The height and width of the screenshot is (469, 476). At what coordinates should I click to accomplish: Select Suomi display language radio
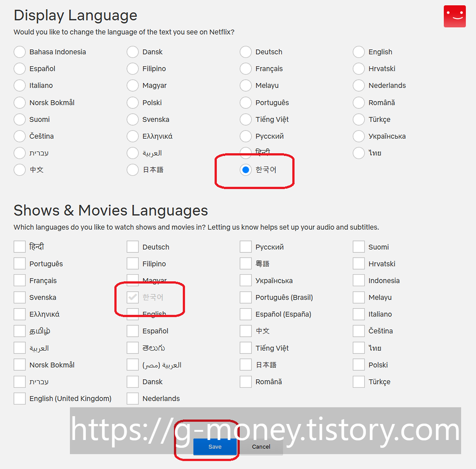(20, 119)
